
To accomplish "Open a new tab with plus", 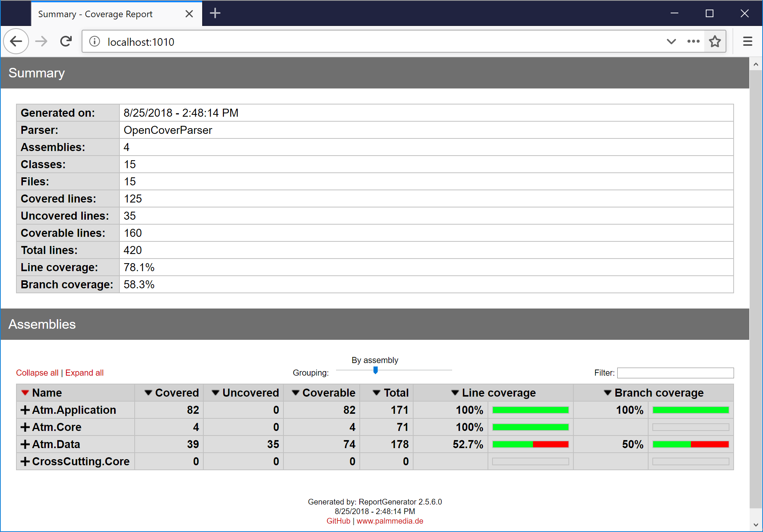I will tap(215, 13).
